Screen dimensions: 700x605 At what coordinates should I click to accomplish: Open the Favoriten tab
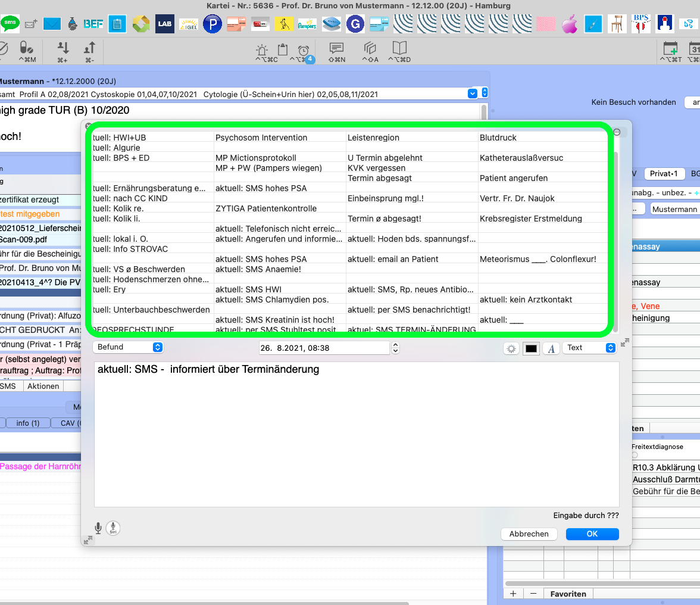point(568,594)
